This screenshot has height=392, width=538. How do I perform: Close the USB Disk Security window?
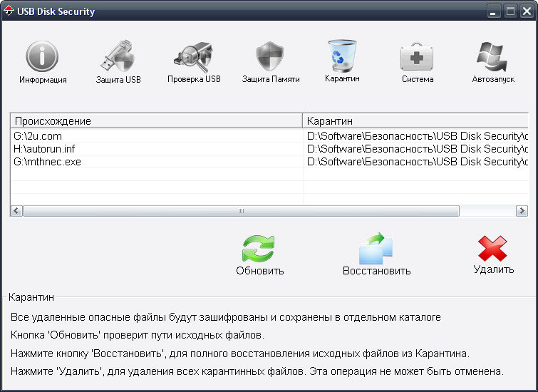pos(527,11)
